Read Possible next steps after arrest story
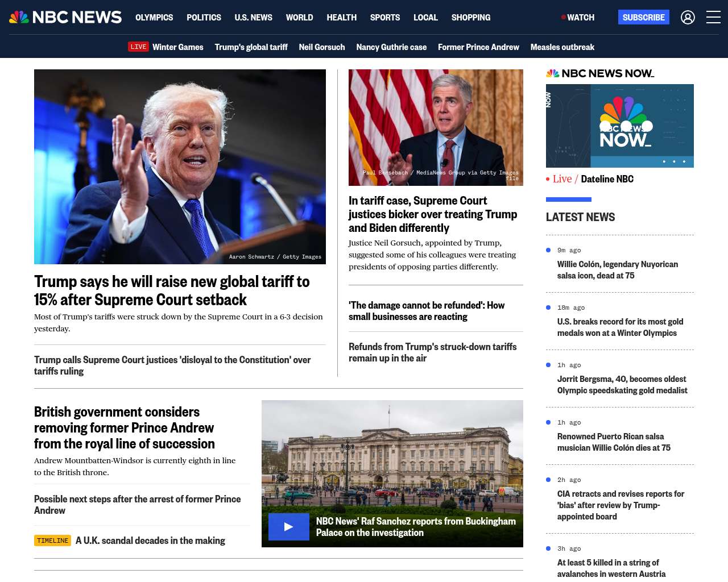728x582 pixels. [138, 505]
